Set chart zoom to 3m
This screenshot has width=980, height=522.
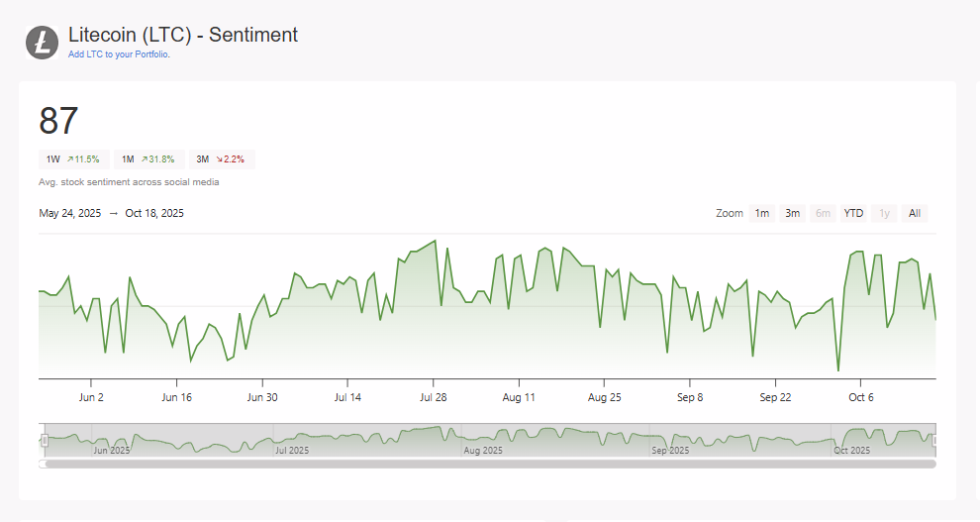[x=793, y=213]
